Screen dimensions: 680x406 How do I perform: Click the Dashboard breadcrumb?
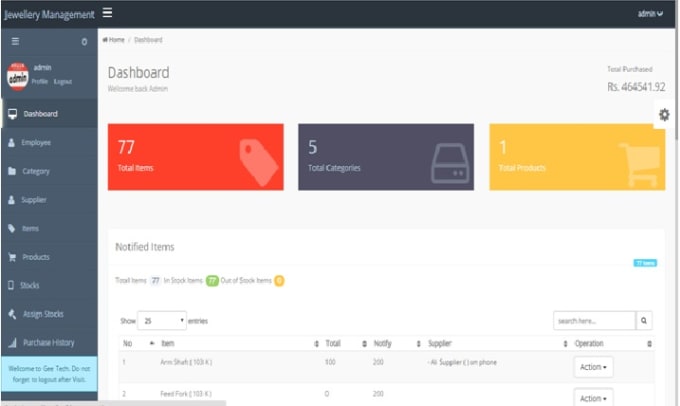148,40
